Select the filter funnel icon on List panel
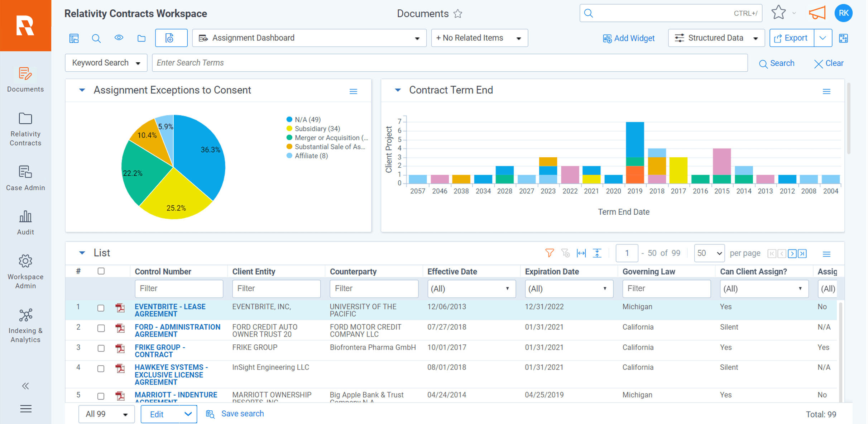868x424 pixels. pos(549,253)
